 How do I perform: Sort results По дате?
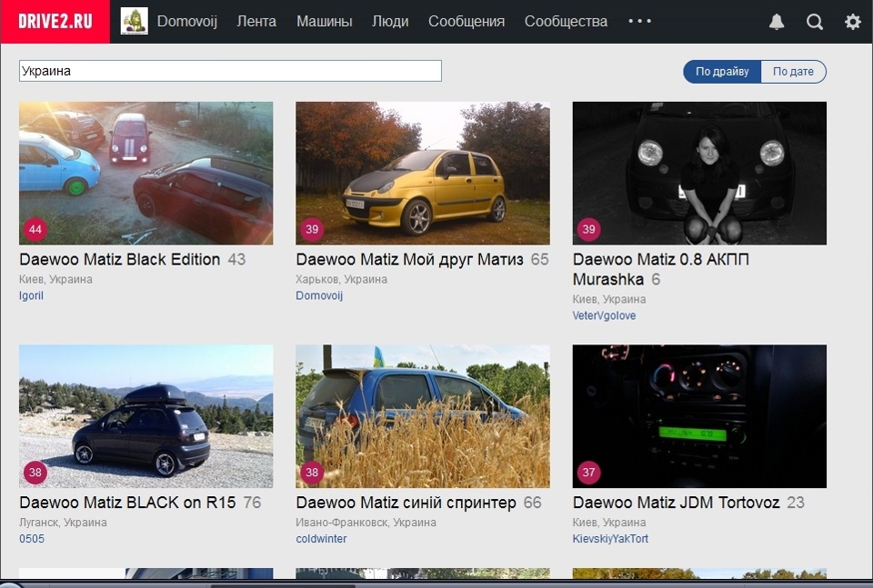pos(793,72)
